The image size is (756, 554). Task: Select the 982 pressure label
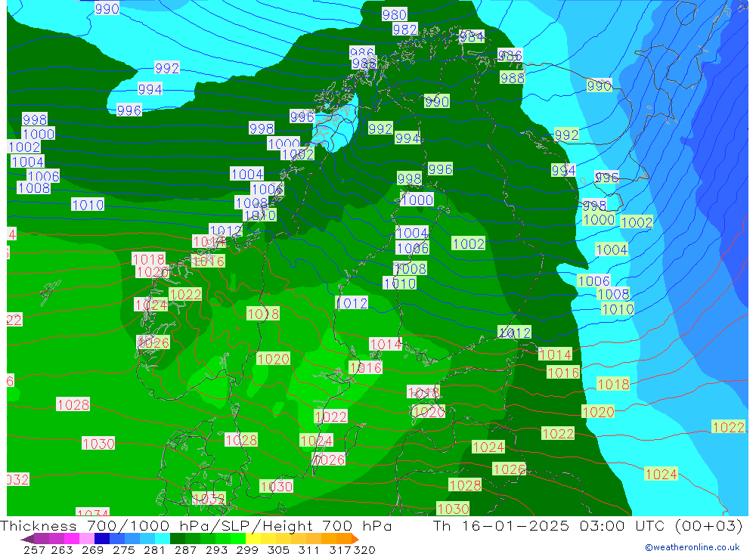click(405, 29)
